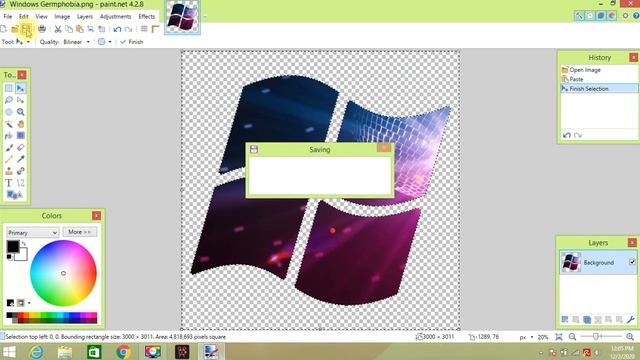
Task: Click the Finish button
Action: point(131,42)
